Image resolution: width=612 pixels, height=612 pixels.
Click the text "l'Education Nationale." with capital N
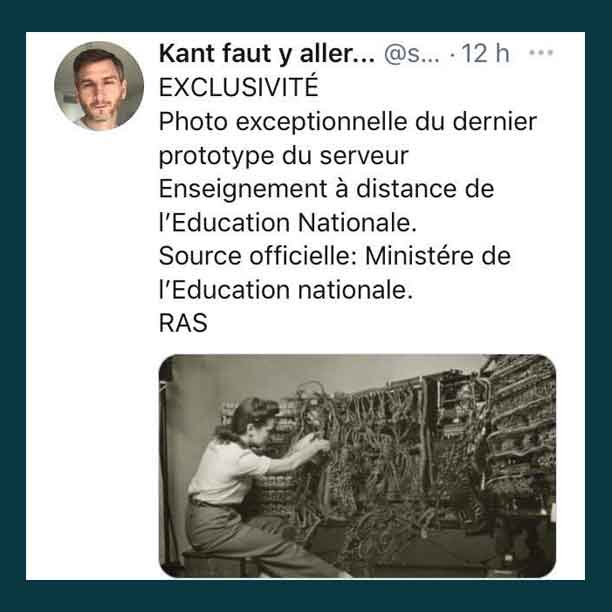pyautogui.click(x=288, y=223)
